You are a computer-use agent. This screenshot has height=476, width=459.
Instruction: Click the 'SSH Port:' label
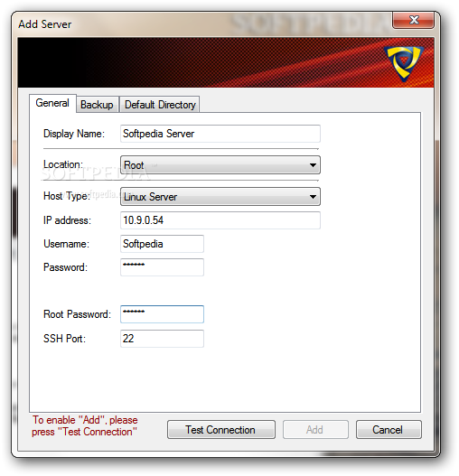point(64,339)
